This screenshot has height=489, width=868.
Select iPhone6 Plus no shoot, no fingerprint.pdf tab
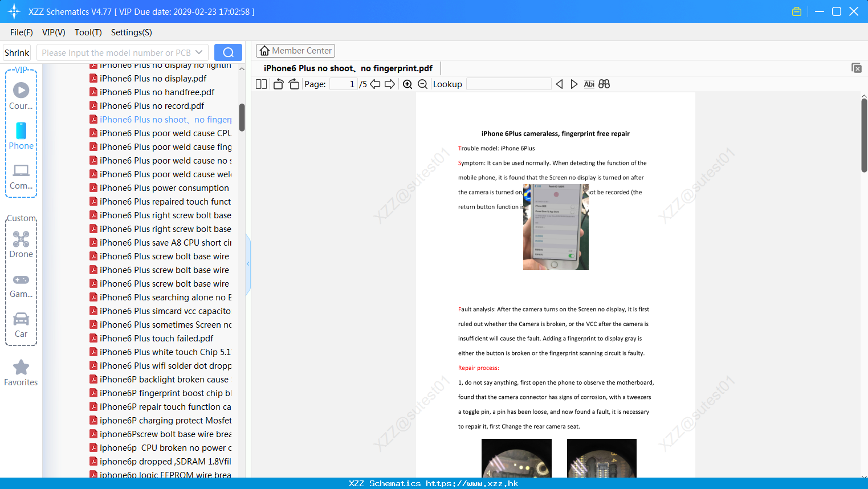[348, 68]
